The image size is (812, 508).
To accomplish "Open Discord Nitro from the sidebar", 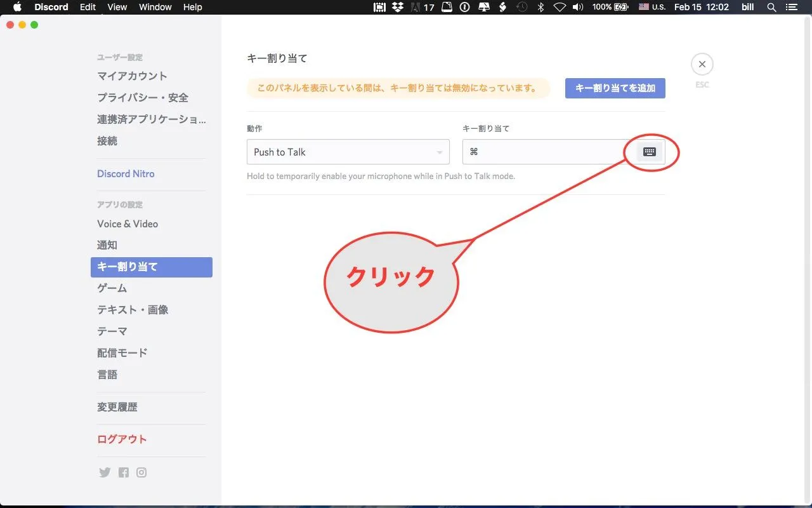I will [x=126, y=173].
